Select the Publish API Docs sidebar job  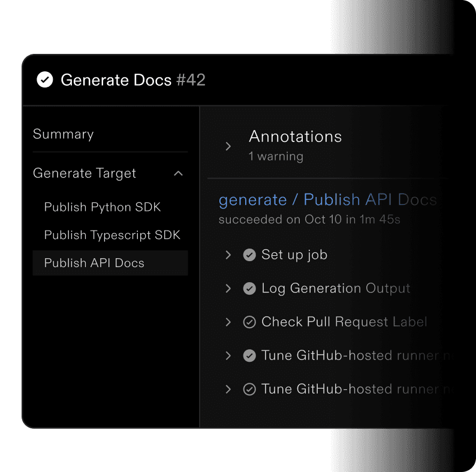(94, 263)
